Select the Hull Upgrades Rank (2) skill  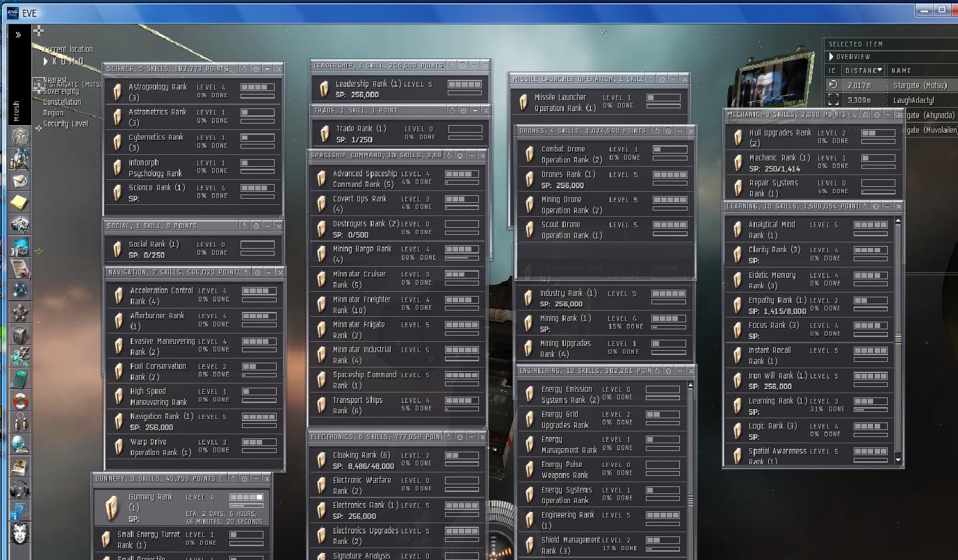(813, 138)
